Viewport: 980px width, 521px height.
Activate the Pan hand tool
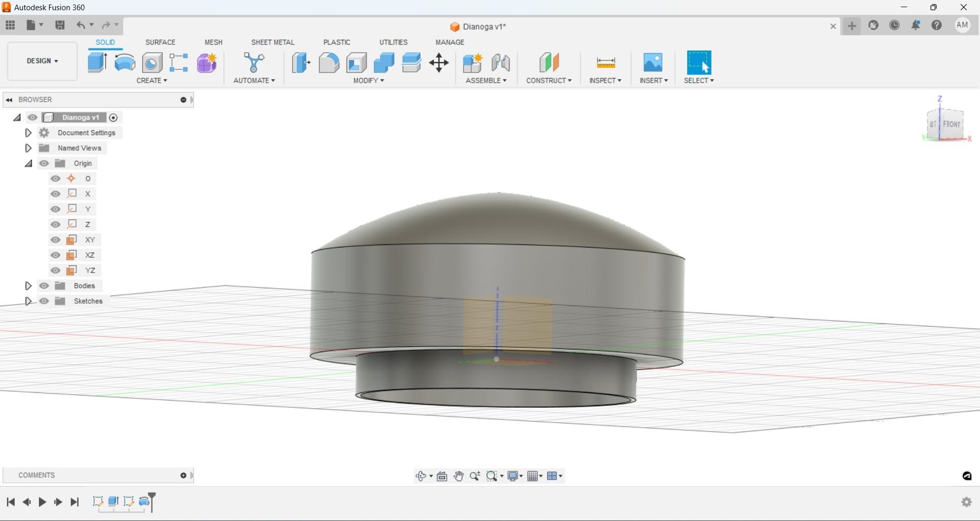[x=458, y=476]
